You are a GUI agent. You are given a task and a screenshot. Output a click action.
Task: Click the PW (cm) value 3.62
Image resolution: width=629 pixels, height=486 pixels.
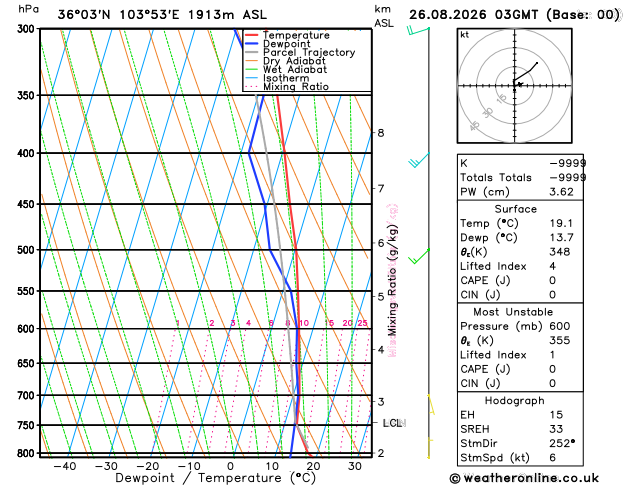pos(561,192)
